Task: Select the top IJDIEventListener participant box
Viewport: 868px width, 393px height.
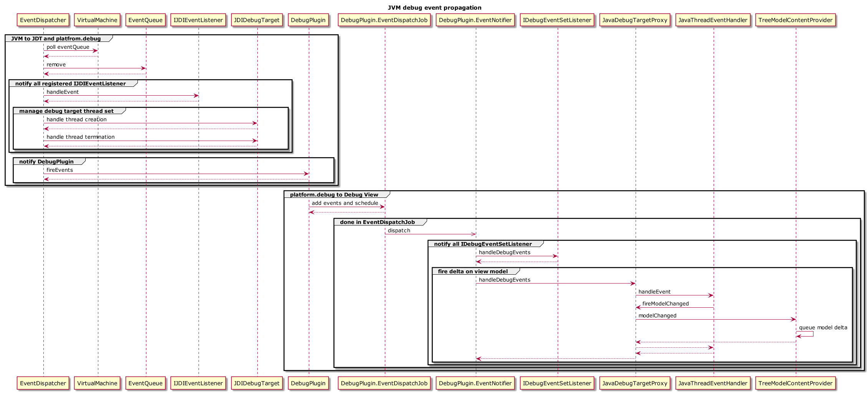Action: tap(198, 20)
